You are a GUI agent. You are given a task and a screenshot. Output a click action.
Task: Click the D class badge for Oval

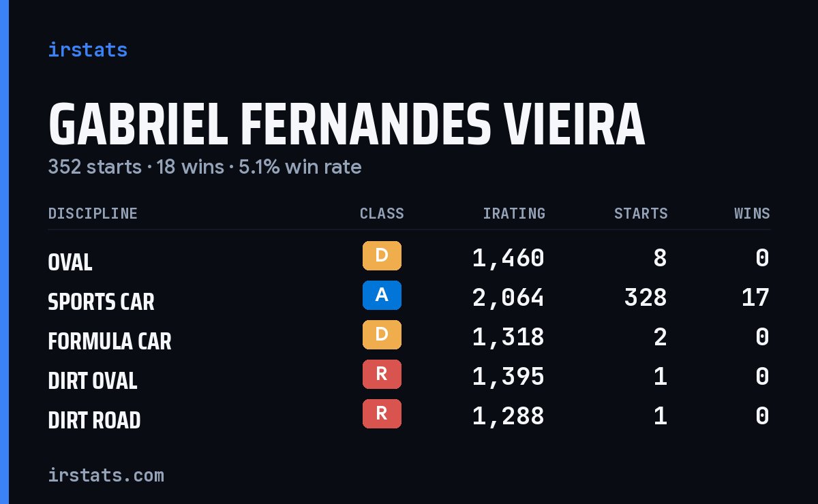point(382,255)
